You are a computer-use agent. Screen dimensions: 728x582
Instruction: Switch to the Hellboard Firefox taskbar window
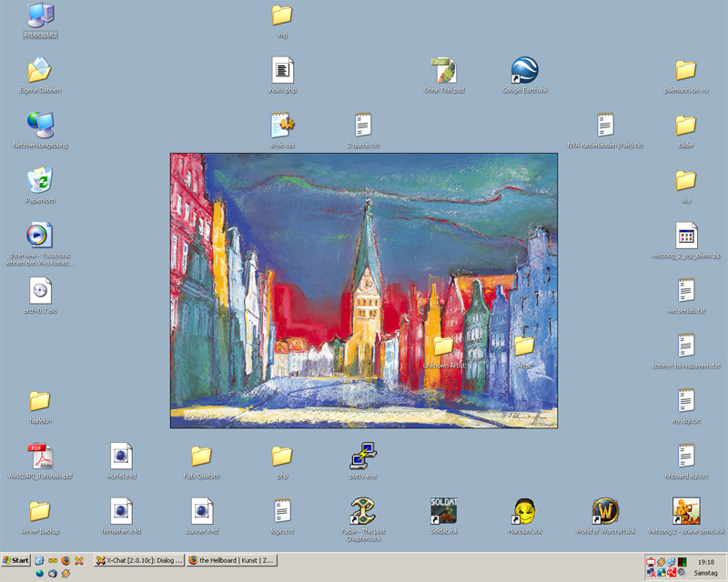230,560
